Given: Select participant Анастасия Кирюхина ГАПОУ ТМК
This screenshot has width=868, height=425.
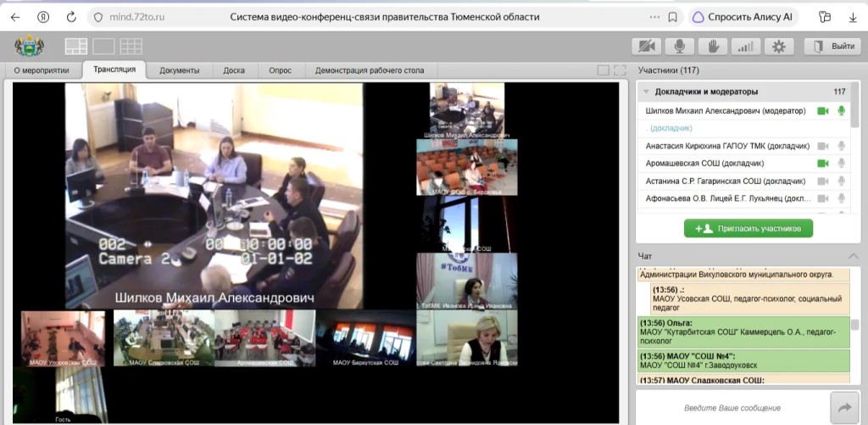Looking at the screenshot, I should [744, 146].
